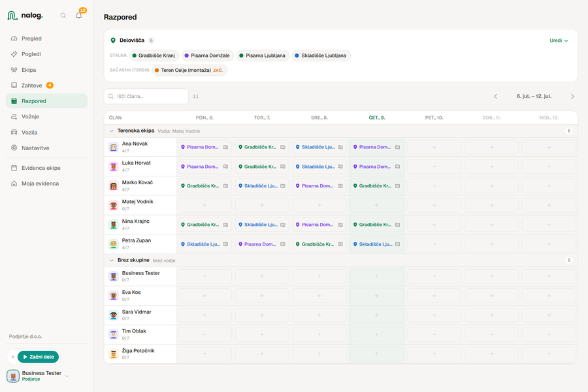Open notifications bell with 12 badge
Screen dimensions: 588x392
click(79, 16)
